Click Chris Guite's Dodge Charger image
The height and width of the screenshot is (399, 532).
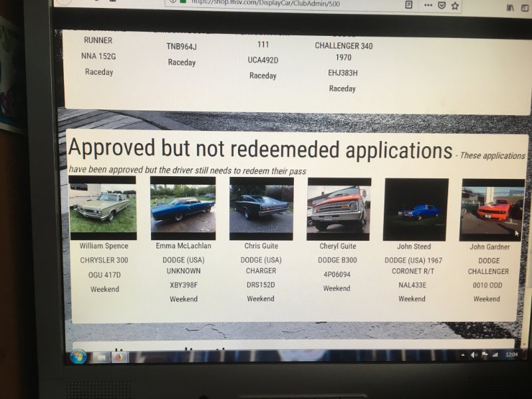click(261, 208)
